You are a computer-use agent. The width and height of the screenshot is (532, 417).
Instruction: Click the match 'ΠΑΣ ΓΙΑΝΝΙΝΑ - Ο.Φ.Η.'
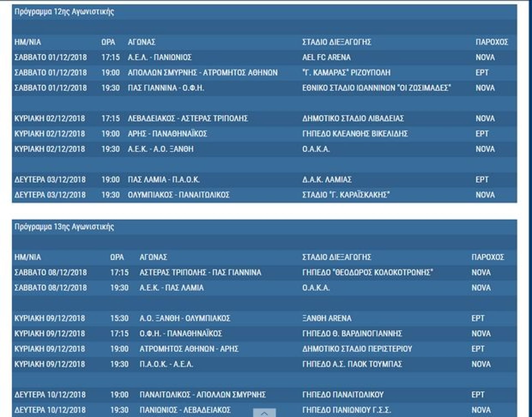(x=166, y=88)
